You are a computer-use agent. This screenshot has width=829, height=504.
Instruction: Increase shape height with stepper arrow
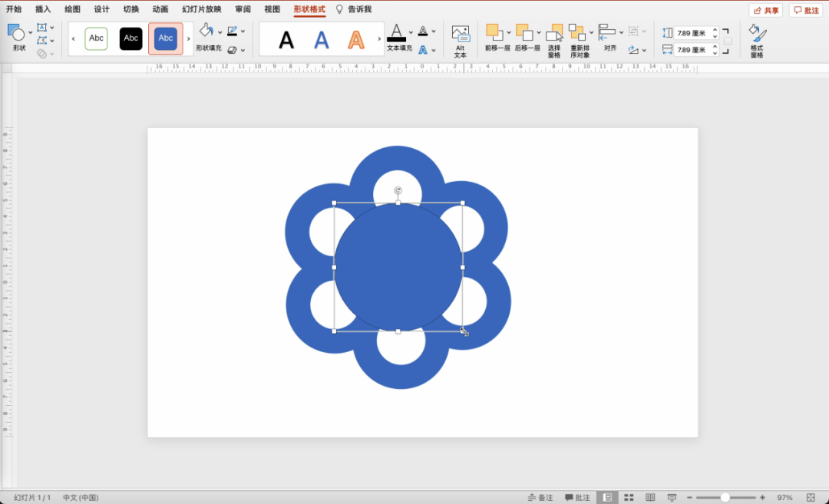715,30
